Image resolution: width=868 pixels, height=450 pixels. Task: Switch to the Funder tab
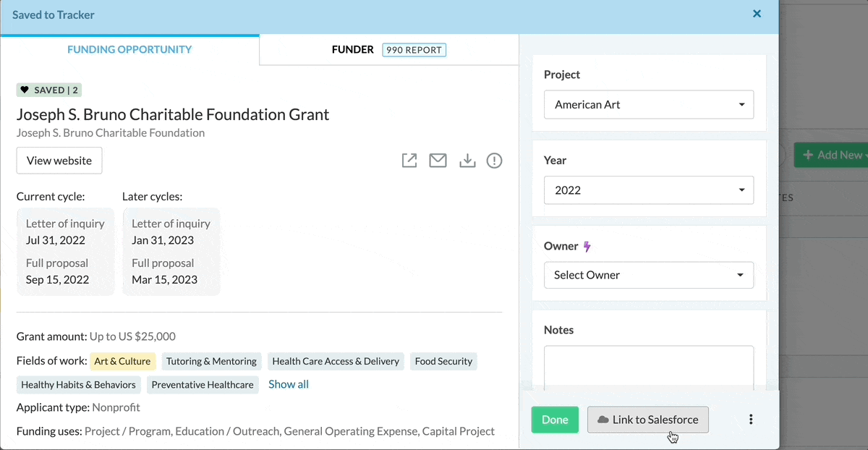[352, 50]
